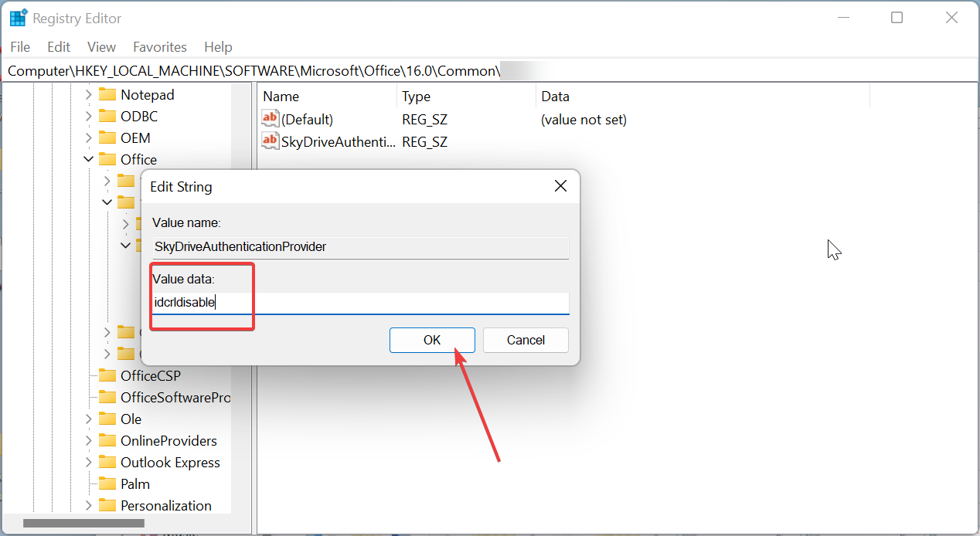Select the Palm folder icon

click(x=107, y=484)
